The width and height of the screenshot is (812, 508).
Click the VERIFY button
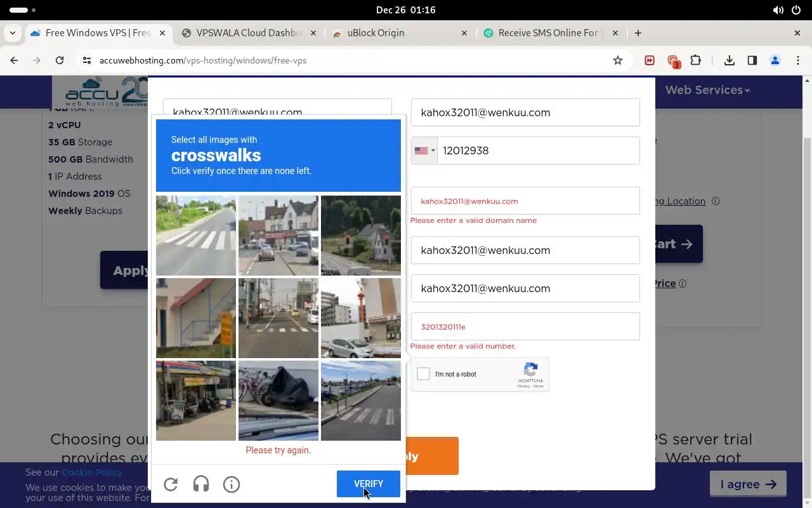click(369, 484)
